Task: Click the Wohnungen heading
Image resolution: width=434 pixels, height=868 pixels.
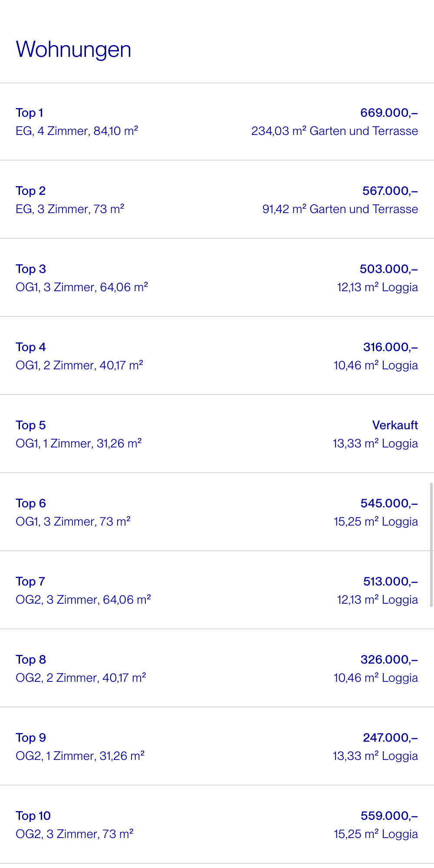Action: click(x=74, y=49)
